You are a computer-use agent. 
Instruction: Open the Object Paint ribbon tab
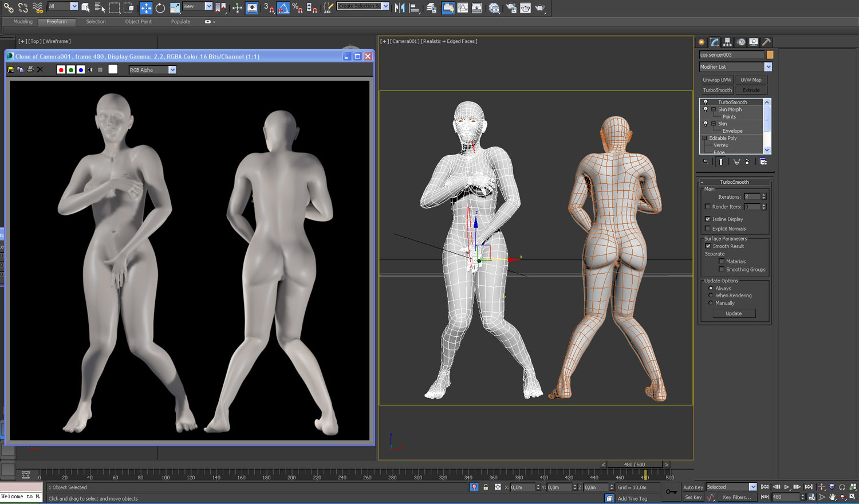click(x=138, y=22)
